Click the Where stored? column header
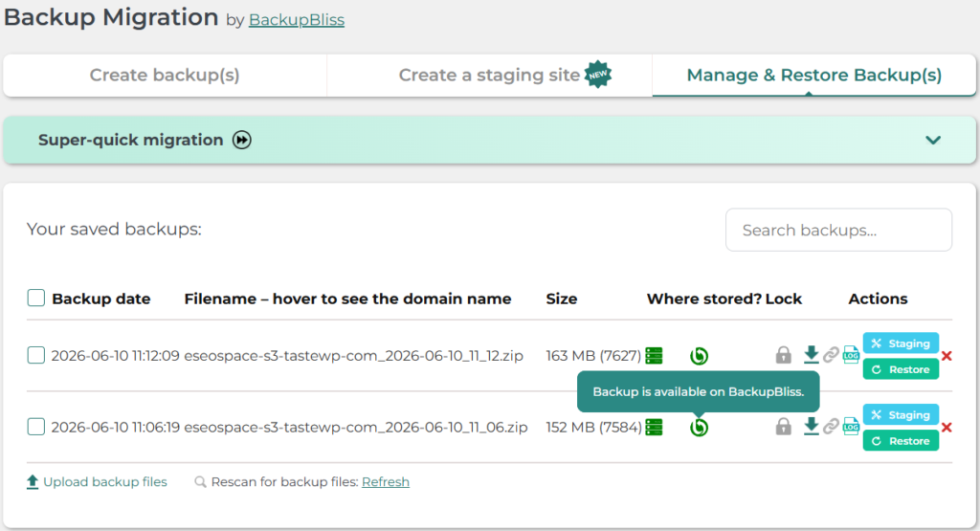This screenshot has height=531, width=980. [x=703, y=299]
